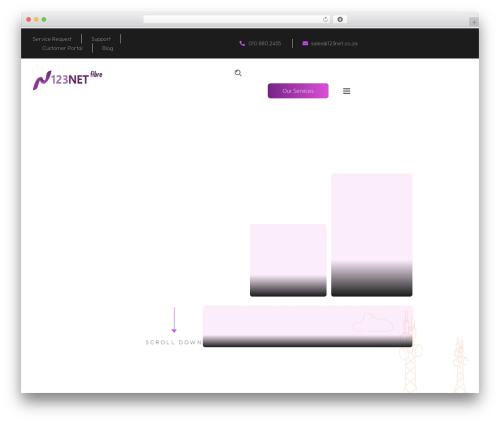Screen dimensions: 500x423
Task: Open the Blog link
Action: [x=107, y=48]
